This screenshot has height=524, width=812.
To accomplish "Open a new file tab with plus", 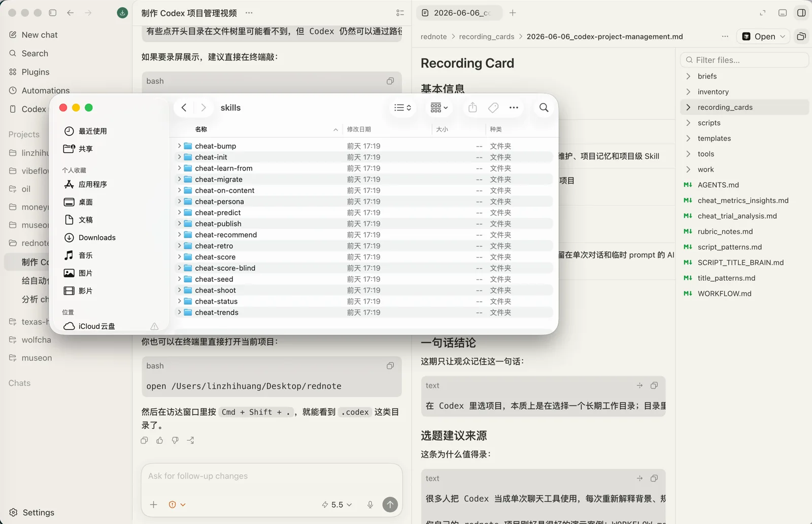I will click(513, 13).
